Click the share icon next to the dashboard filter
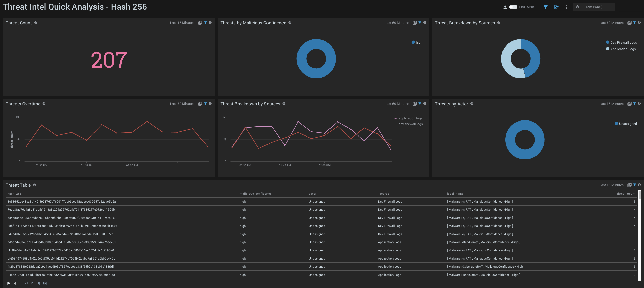 [x=556, y=7]
